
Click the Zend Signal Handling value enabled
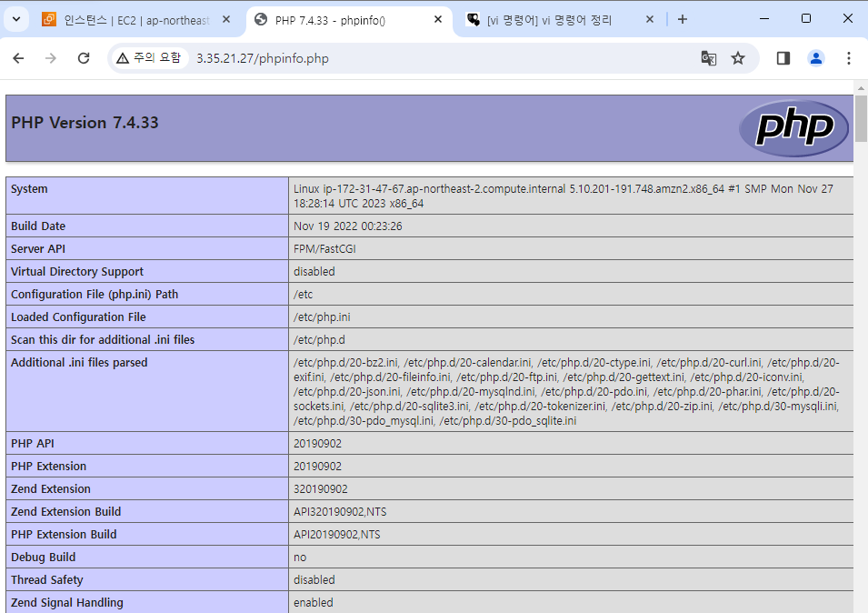point(314,602)
